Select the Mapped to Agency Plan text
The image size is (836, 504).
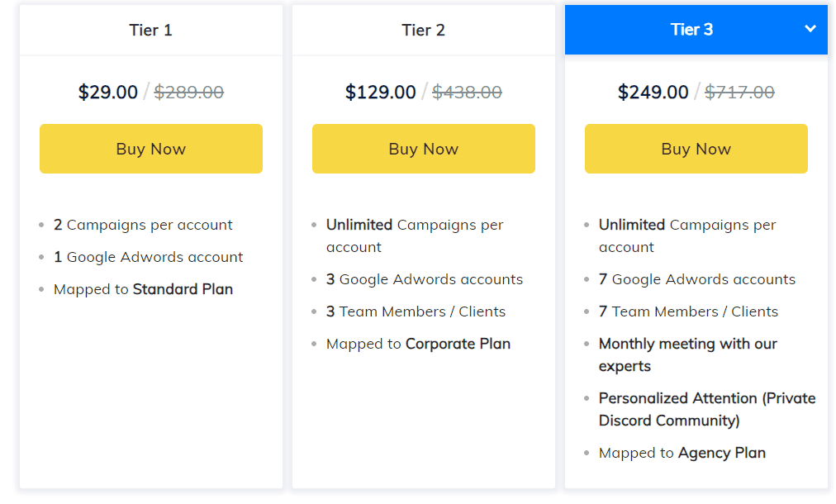pos(682,453)
